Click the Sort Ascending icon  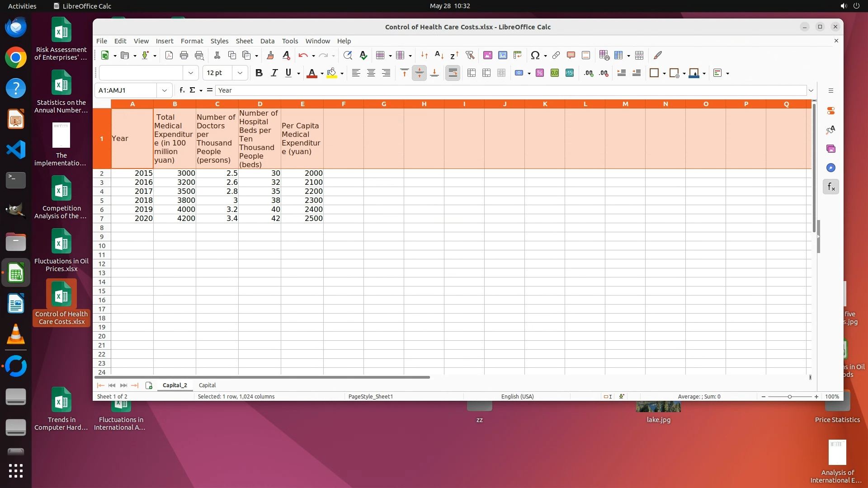point(439,55)
